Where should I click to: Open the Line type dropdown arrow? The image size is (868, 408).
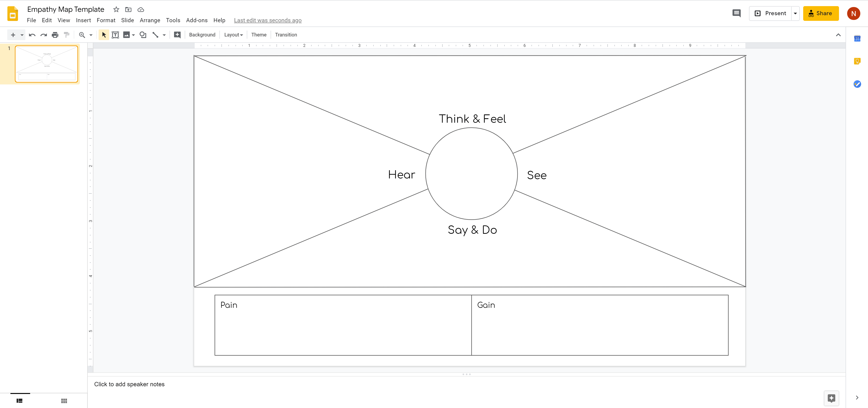click(x=164, y=35)
